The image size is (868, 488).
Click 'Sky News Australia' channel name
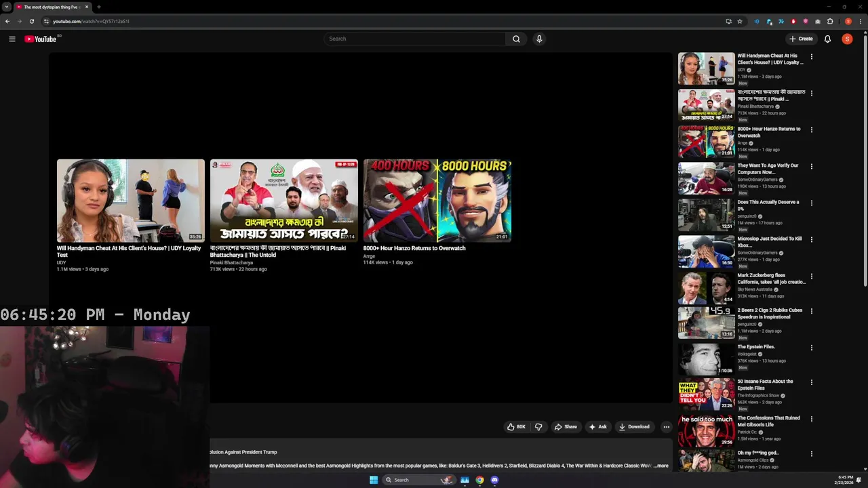(755, 289)
